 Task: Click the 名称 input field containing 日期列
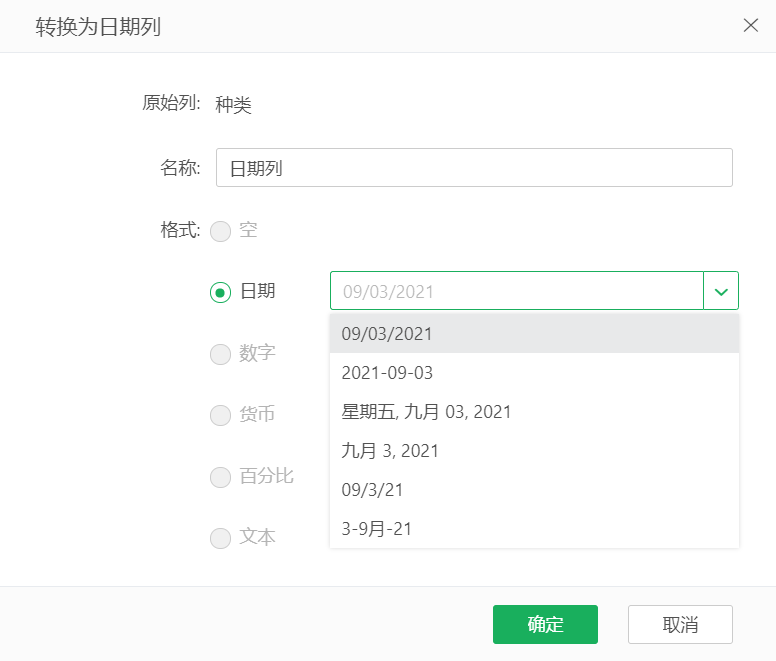[474, 168]
